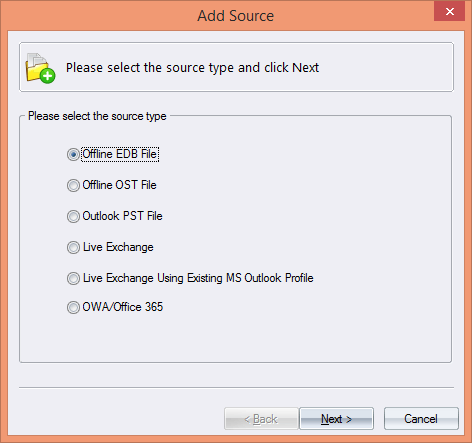Close the Add Source window
This screenshot has height=443, width=472.
tap(449, 12)
